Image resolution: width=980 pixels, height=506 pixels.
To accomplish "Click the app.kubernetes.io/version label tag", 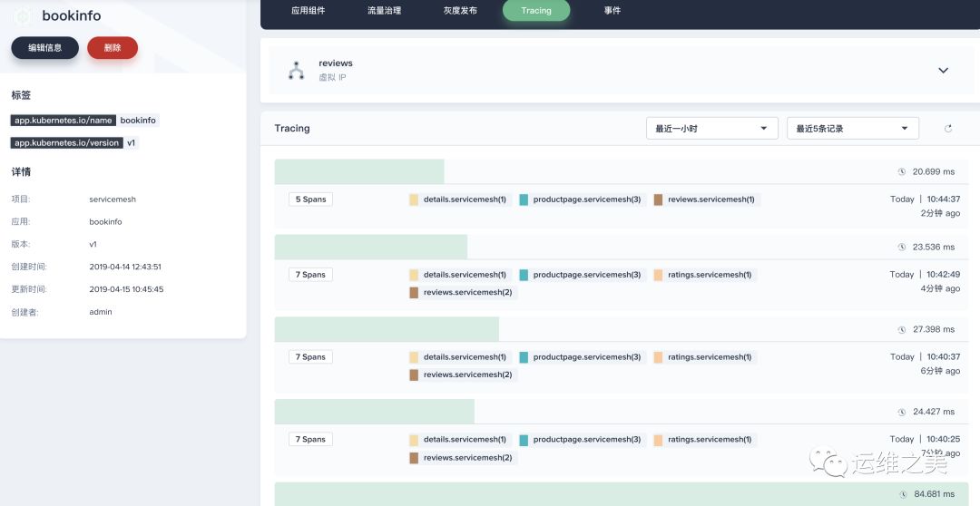I will [x=67, y=142].
